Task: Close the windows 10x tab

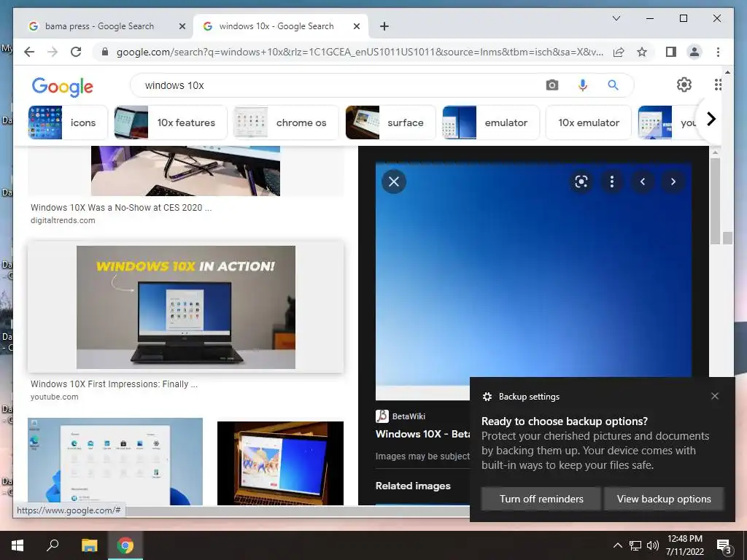Action: coord(356,27)
